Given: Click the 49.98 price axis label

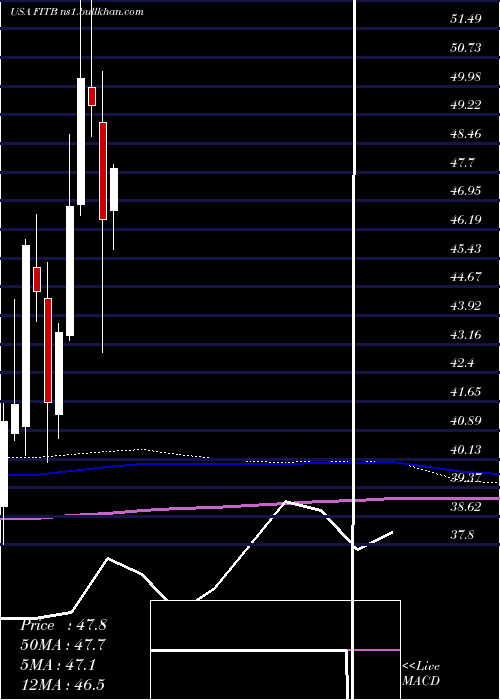Looking at the screenshot, I should tap(466, 76).
